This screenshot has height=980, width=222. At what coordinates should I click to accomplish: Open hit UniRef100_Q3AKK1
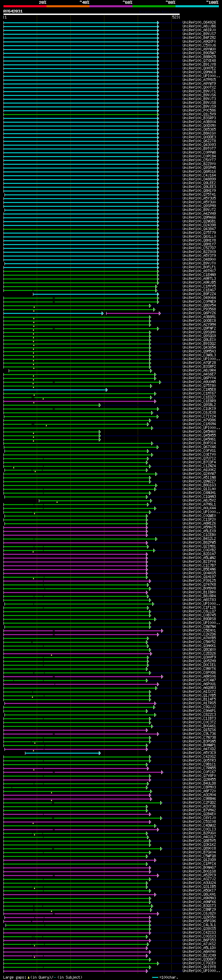(x=199, y=646)
